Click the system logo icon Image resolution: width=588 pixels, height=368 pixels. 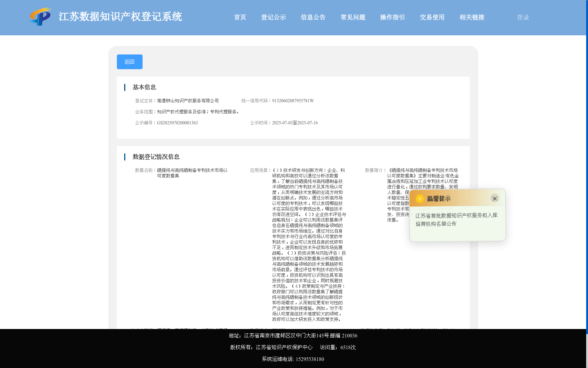[40, 17]
